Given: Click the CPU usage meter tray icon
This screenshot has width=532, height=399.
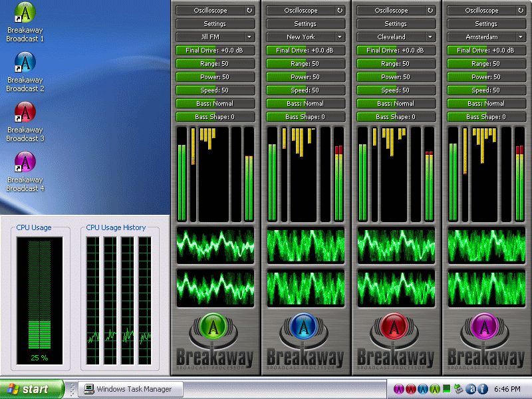Looking at the screenshot, I should [447, 388].
